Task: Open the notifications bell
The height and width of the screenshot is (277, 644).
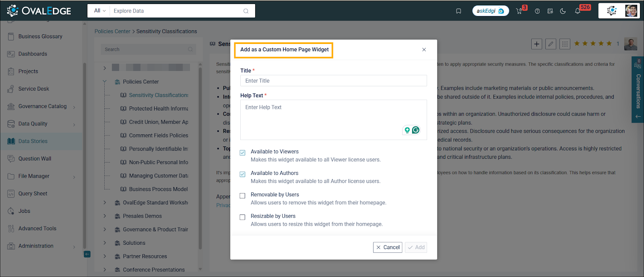Action: coord(578,11)
